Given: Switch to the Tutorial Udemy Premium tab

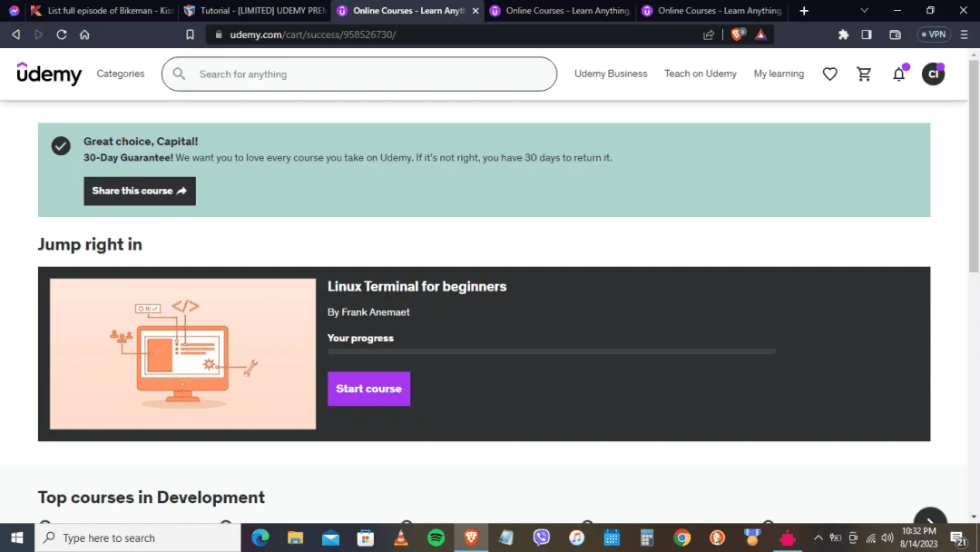Looking at the screenshot, I should coord(254,11).
